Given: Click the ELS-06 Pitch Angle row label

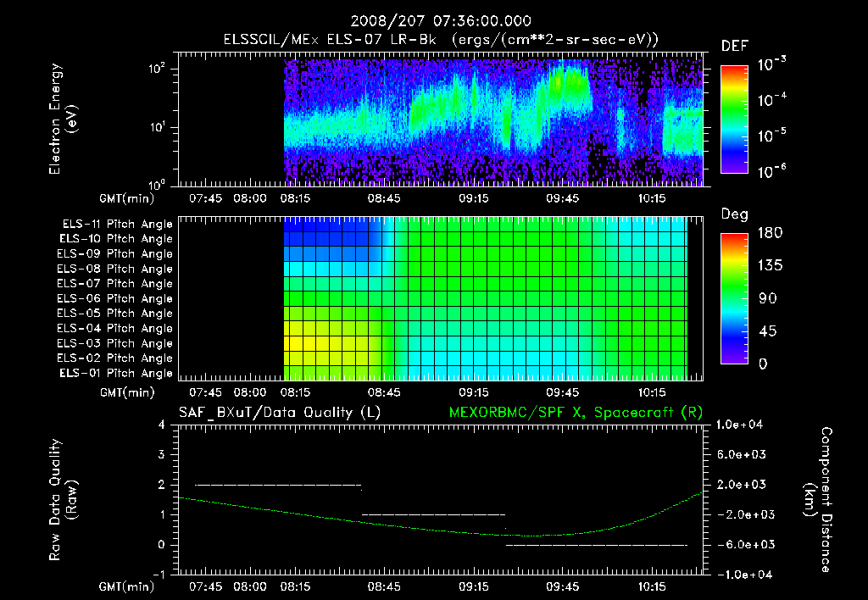Looking at the screenshot, I should (x=115, y=299).
